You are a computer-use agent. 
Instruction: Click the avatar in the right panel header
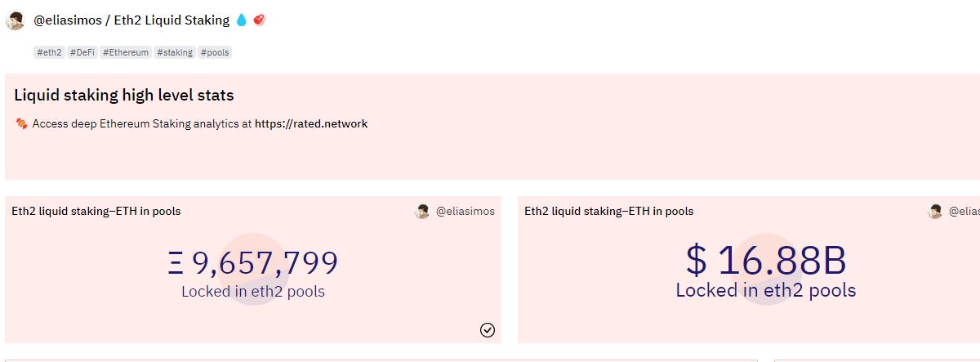pos(935,212)
